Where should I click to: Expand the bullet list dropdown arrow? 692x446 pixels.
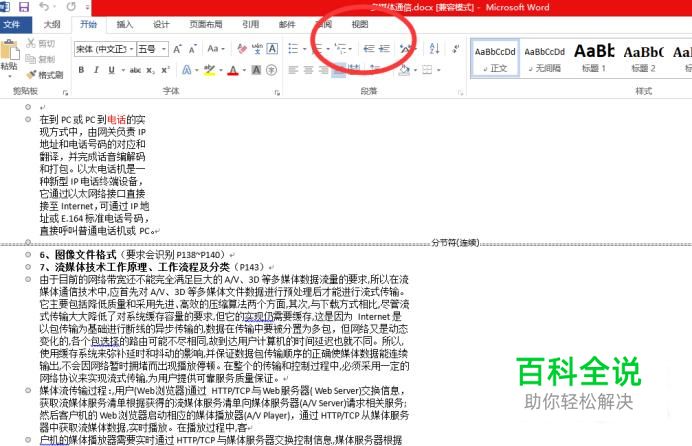coord(305,49)
